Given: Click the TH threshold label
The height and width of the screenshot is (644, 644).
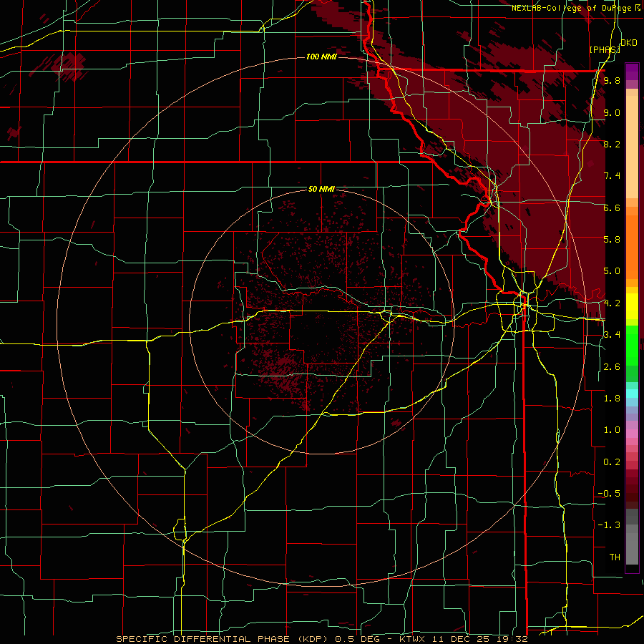Looking at the screenshot, I should [x=615, y=557].
